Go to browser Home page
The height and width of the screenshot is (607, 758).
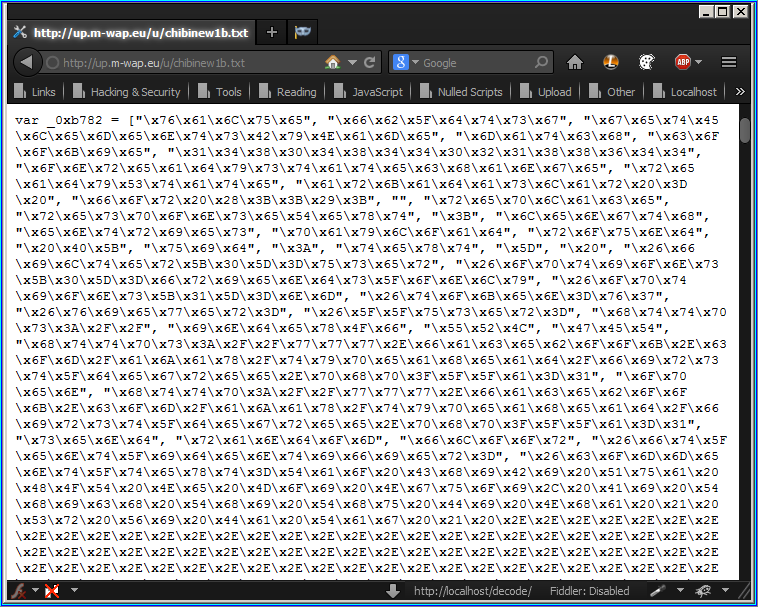coord(575,62)
